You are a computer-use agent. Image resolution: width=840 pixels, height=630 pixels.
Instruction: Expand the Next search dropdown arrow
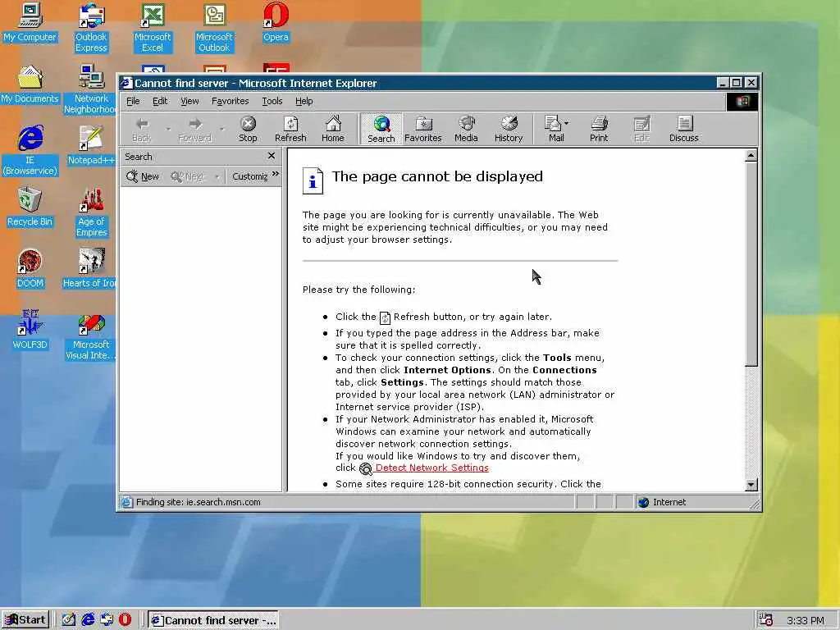pyautogui.click(x=217, y=176)
